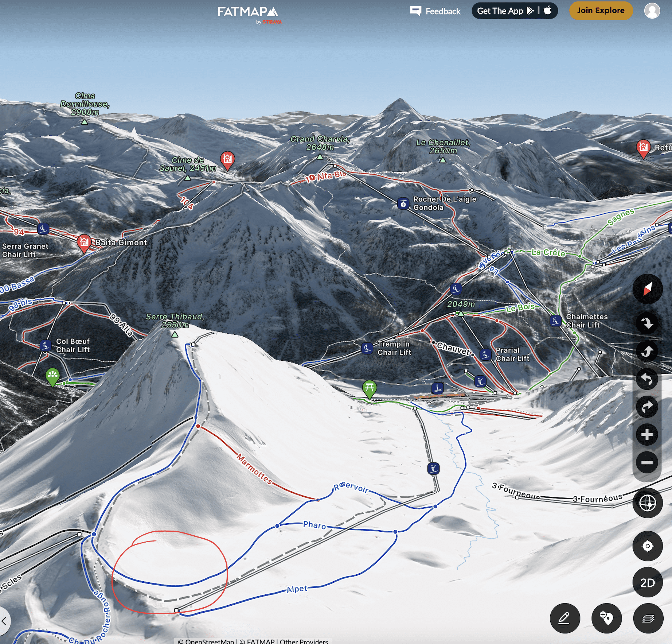This screenshot has width=672, height=644.
Task: Open the map layers panel
Action: coord(648,618)
